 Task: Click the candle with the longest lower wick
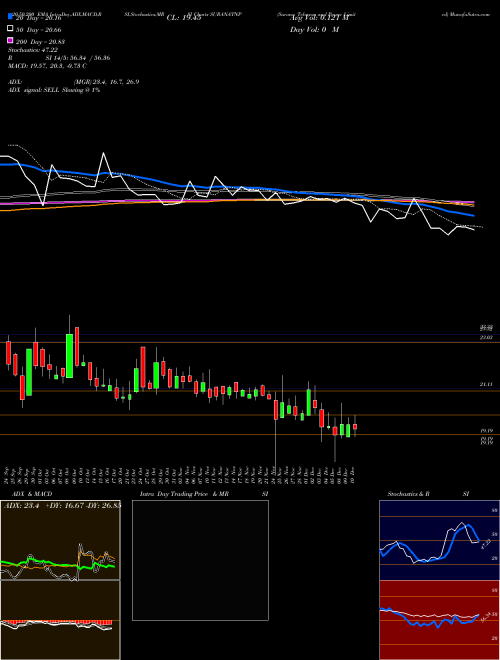[x=276, y=410]
